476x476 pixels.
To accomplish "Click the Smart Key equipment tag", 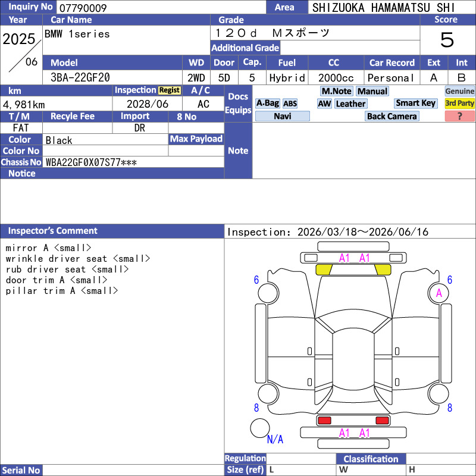I will (416, 104).
